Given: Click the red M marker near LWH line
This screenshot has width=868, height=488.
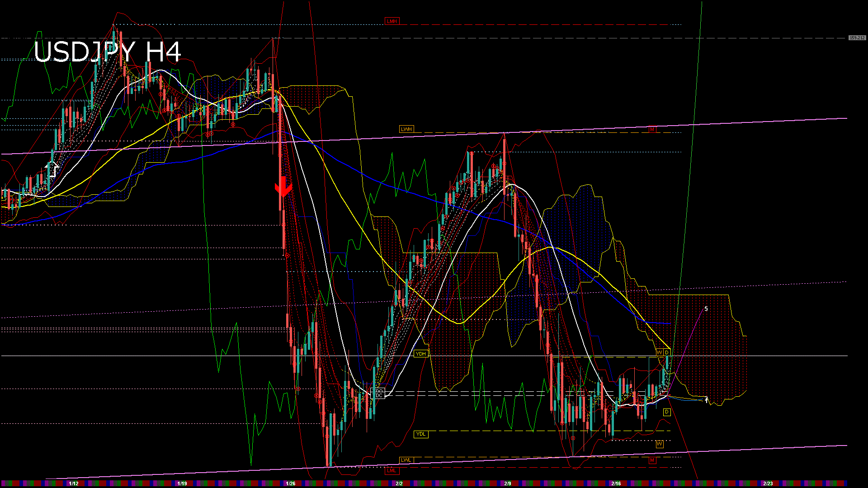Looking at the screenshot, I should [652, 129].
